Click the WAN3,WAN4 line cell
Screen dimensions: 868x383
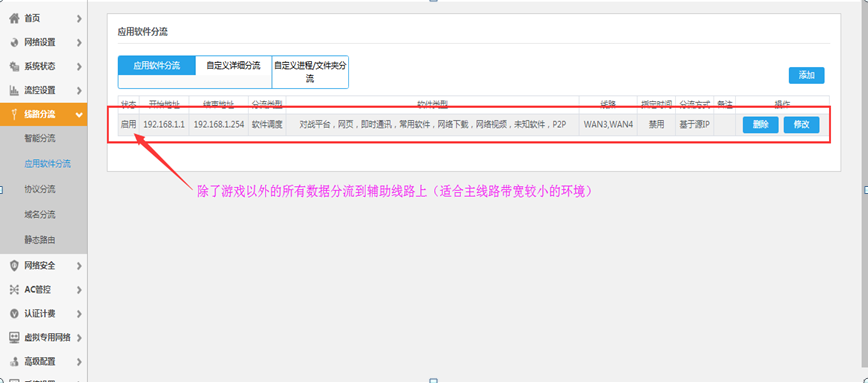608,125
